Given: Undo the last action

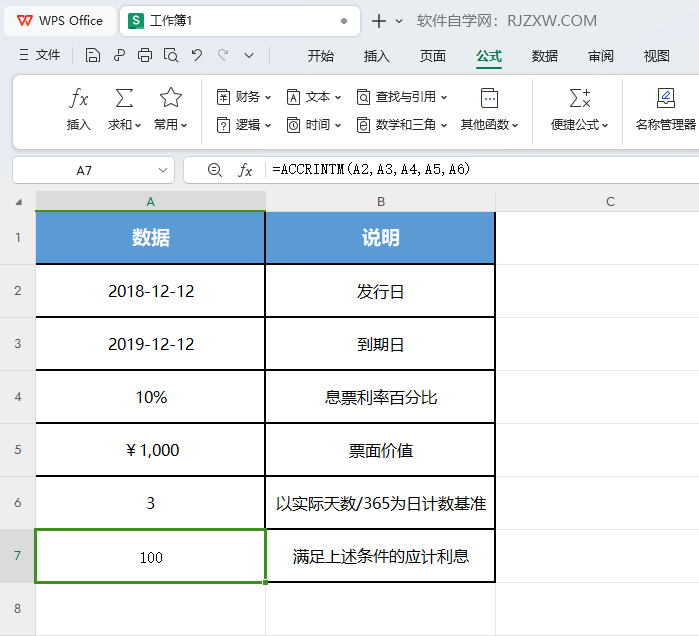Looking at the screenshot, I should [197, 55].
